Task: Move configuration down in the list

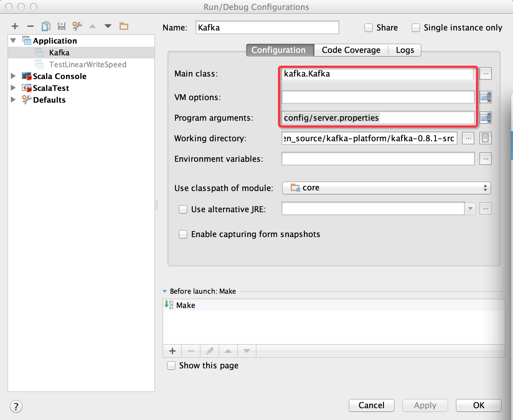Action: [108, 26]
